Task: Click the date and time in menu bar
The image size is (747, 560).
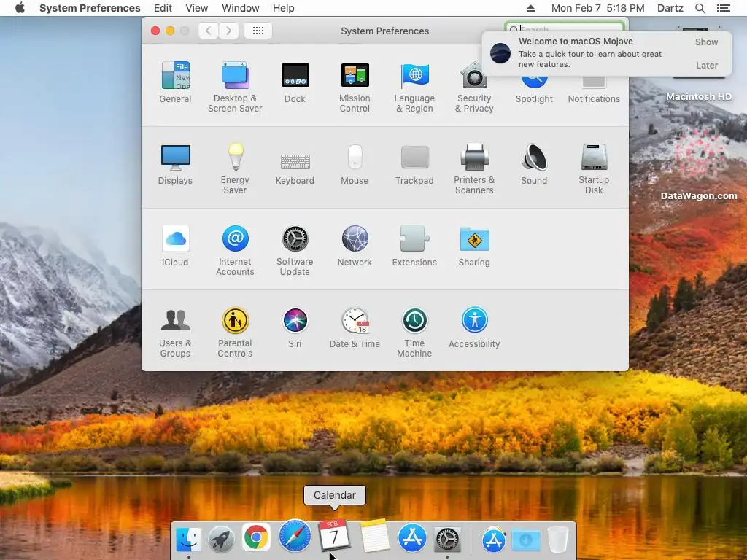Action: 598,8
